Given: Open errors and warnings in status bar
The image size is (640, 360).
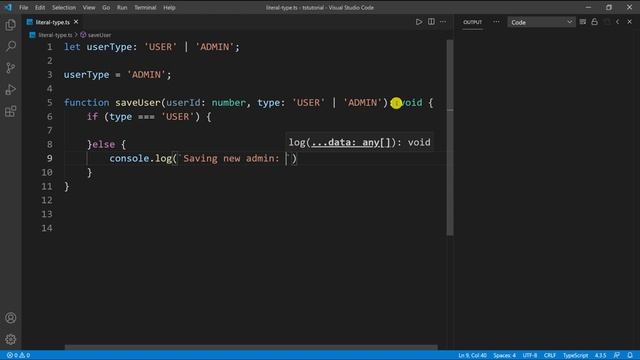Looking at the screenshot, I should tap(18, 355).
